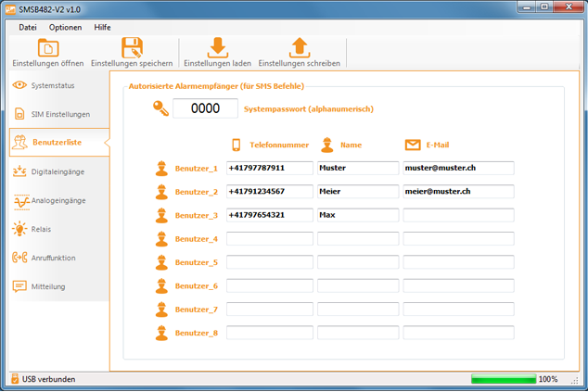The height and width of the screenshot is (392, 588).
Task: Click the Systempasswort field showing 0000
Action: click(x=205, y=108)
